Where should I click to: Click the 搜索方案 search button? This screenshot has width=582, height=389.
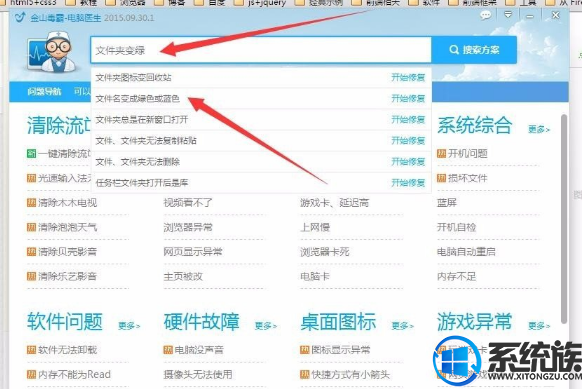[474, 50]
